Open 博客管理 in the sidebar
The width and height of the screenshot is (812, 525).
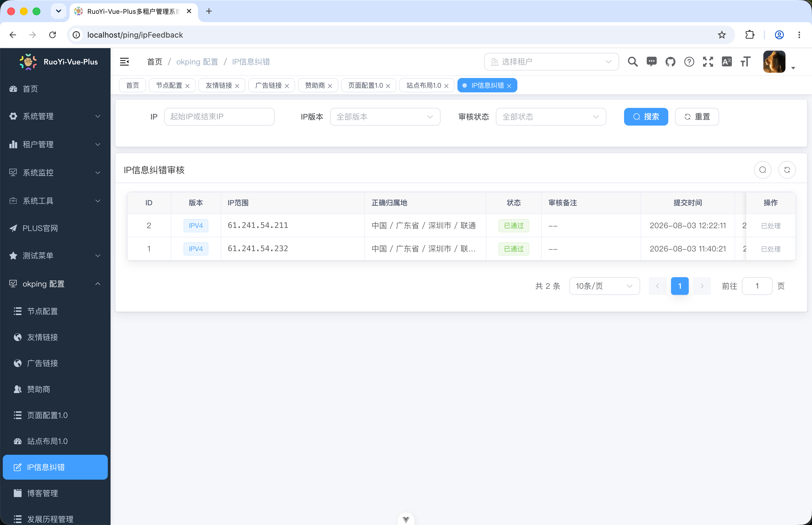[x=55, y=493]
